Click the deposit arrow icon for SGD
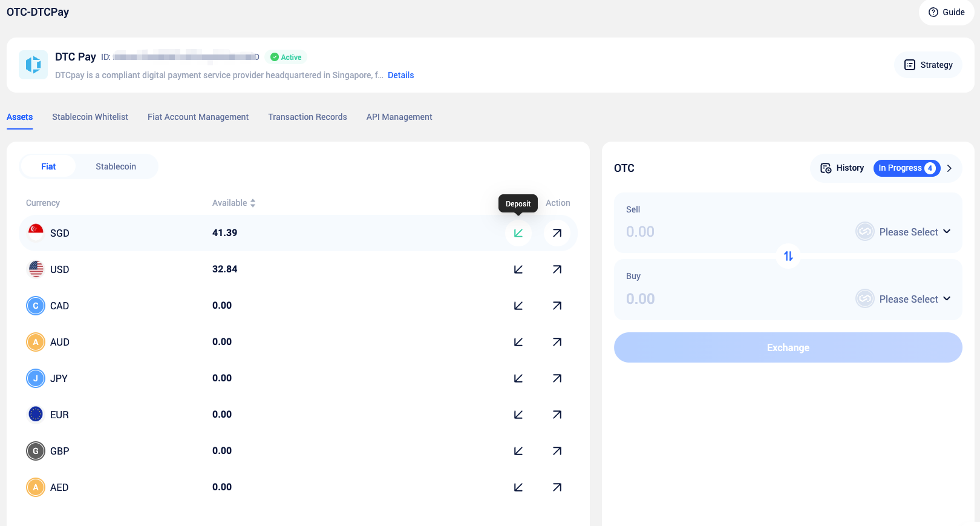Screen dimensions: 980x526 (x=518, y=233)
